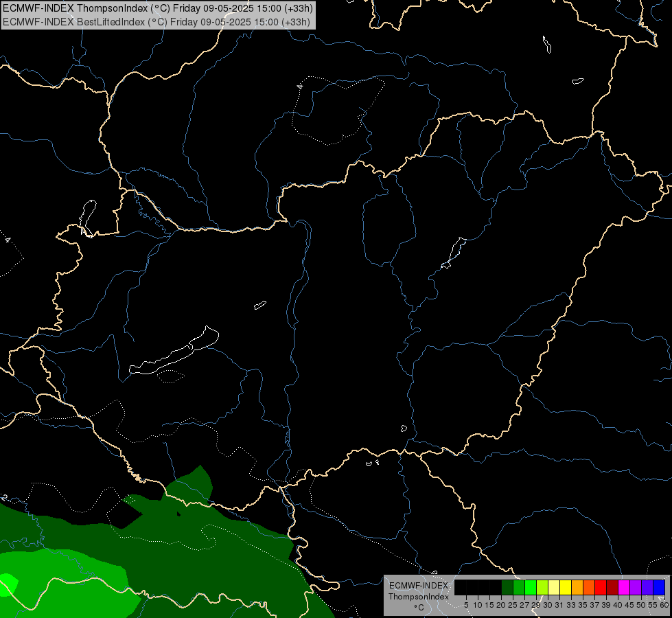Screen dimensions: 672x618
Task: Click the yellow-green 29–30 legend swatch
Action: pos(542,587)
